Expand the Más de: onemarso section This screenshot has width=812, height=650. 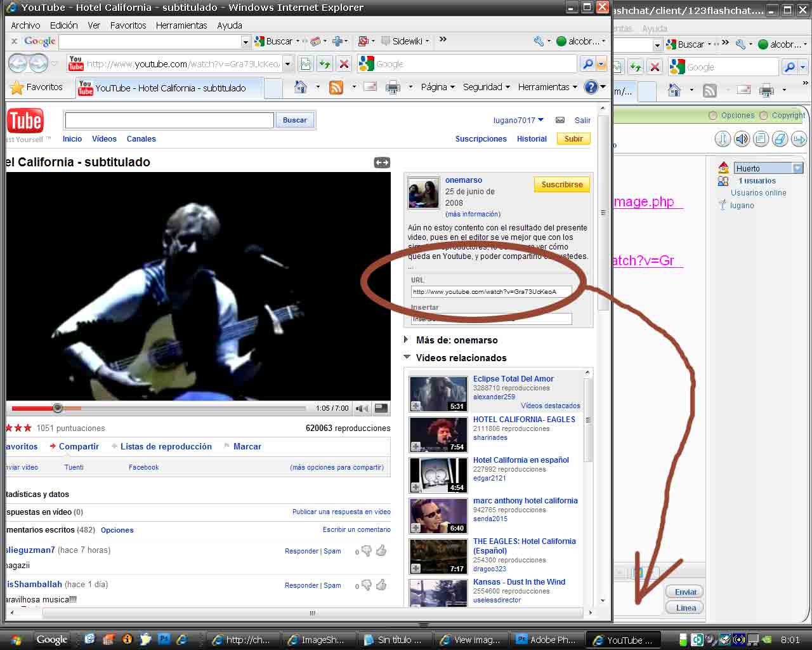406,340
